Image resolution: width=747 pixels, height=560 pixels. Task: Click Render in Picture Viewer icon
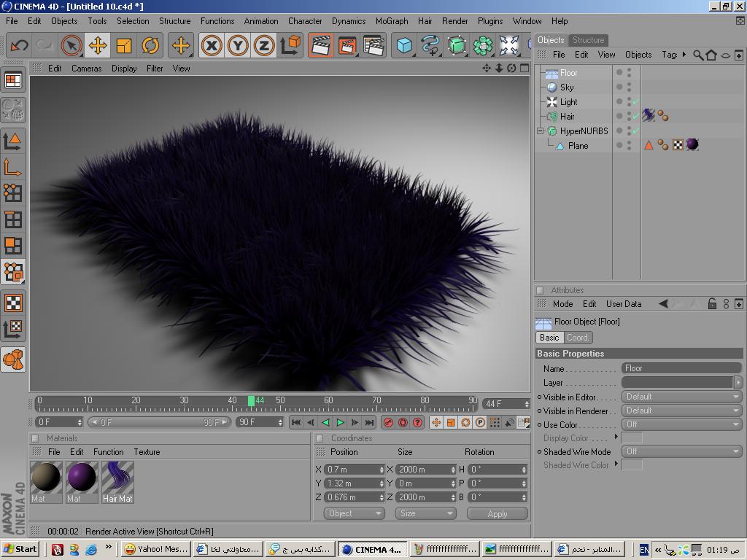(x=347, y=46)
